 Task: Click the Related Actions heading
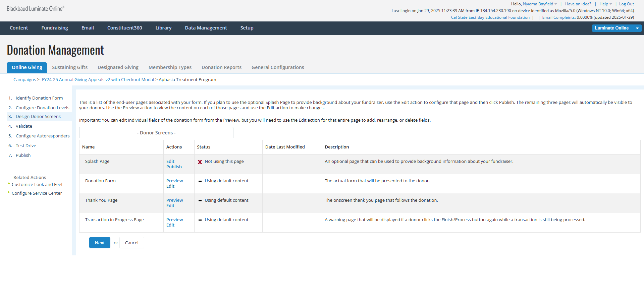coord(30,178)
